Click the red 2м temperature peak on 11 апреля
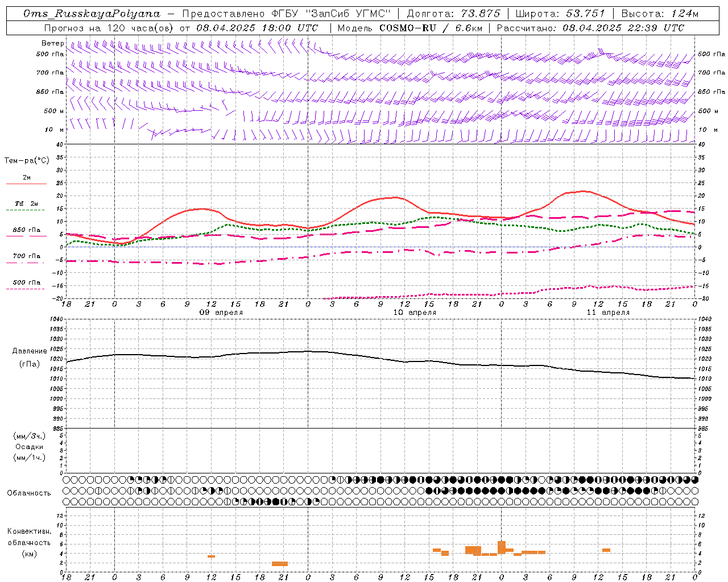 pyautogui.click(x=584, y=191)
